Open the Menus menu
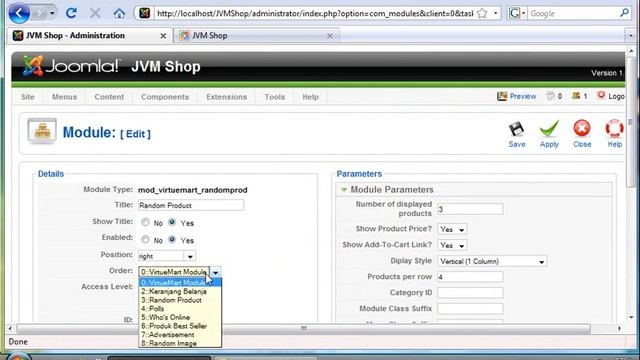 coord(64,97)
